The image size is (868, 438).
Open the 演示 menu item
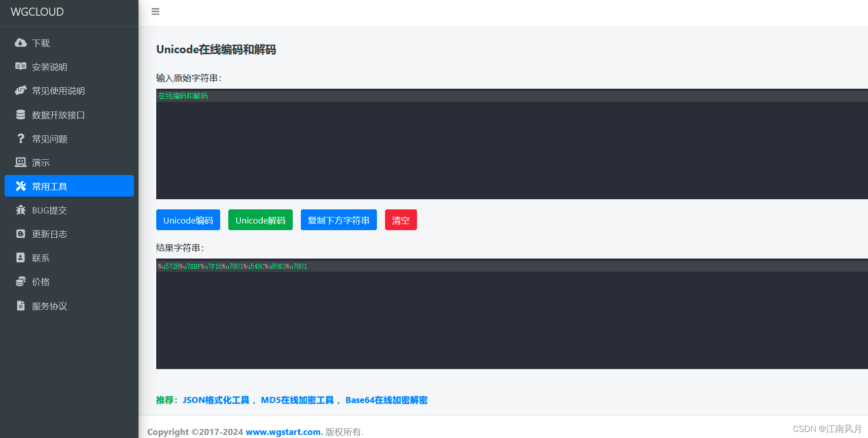point(69,162)
